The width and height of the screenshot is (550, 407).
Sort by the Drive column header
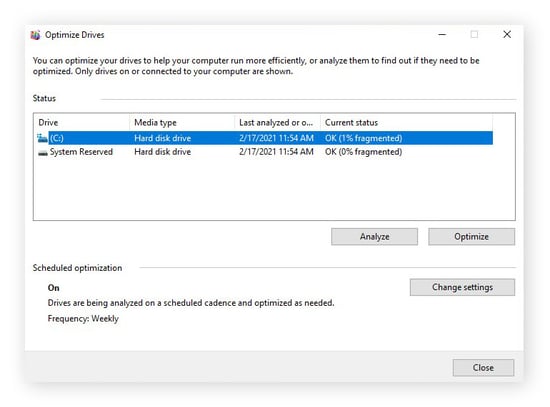coord(82,122)
